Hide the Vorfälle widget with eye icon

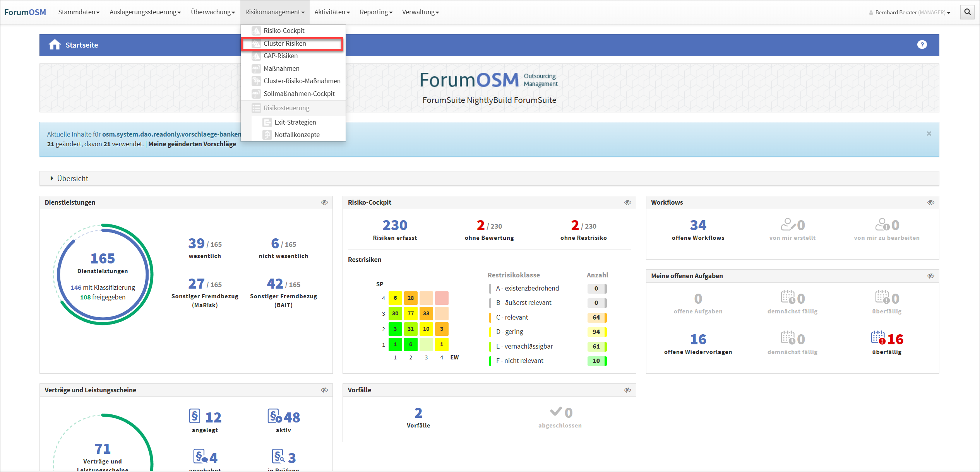click(x=627, y=390)
